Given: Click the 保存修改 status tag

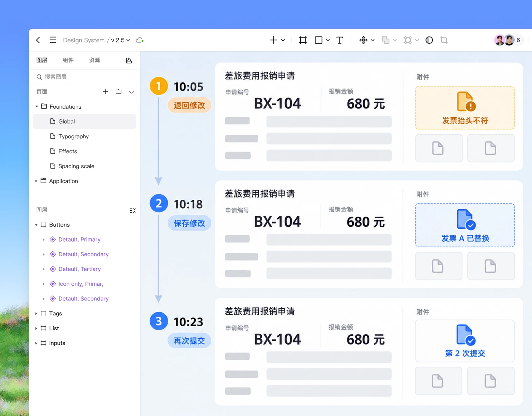Looking at the screenshot, I should click(189, 223).
